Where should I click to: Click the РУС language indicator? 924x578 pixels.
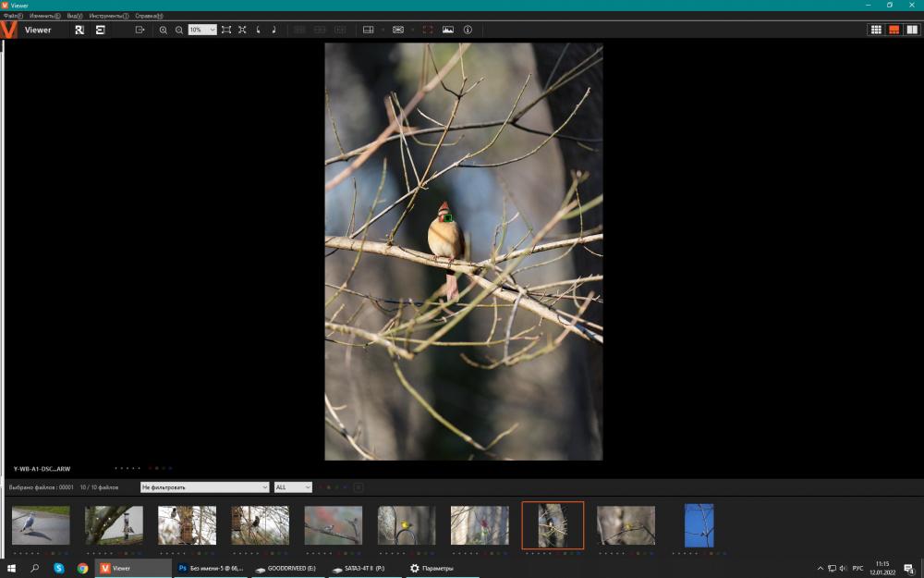(x=857, y=569)
